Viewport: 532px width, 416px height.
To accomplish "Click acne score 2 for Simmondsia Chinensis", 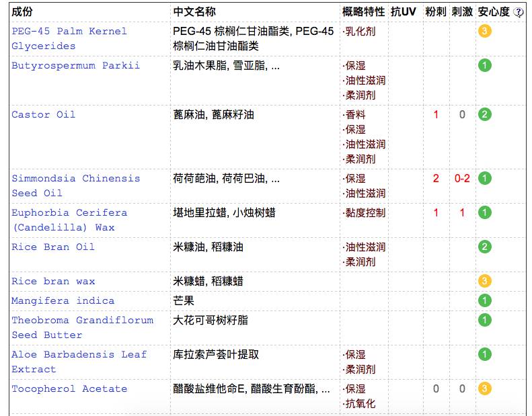I will pos(436,178).
